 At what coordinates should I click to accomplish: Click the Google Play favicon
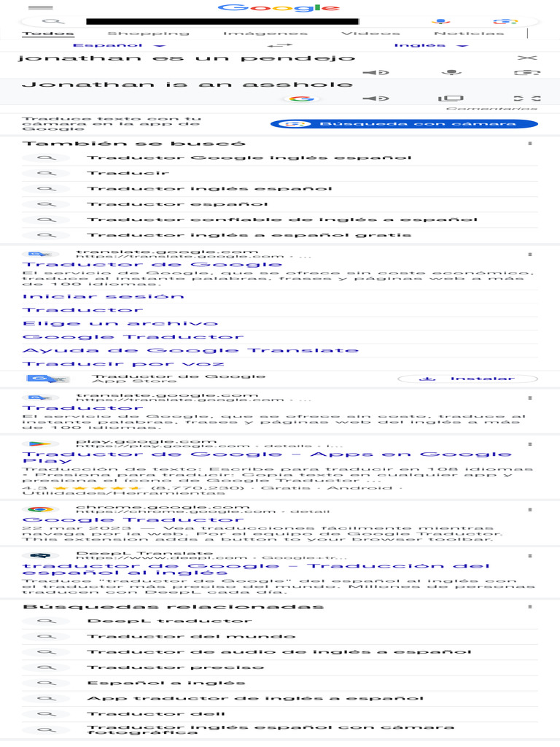tap(40, 444)
